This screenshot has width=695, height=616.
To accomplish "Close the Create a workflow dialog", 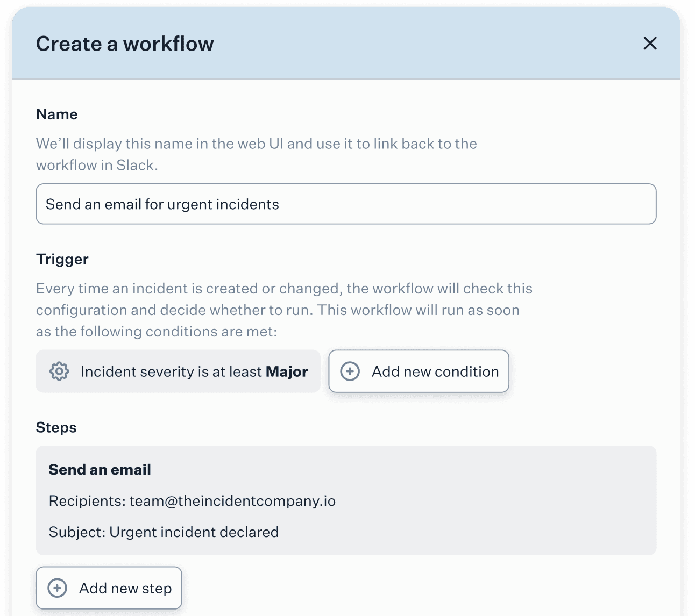I will pos(650,44).
